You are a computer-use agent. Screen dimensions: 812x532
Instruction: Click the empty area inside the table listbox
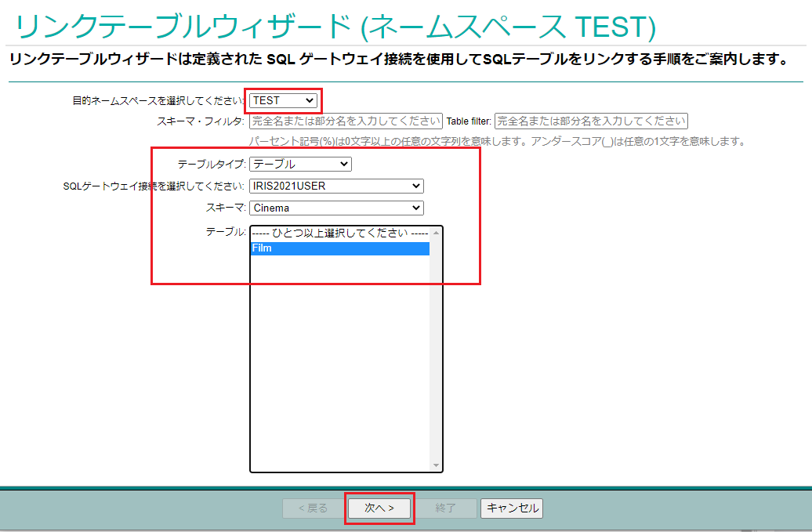click(x=339, y=360)
